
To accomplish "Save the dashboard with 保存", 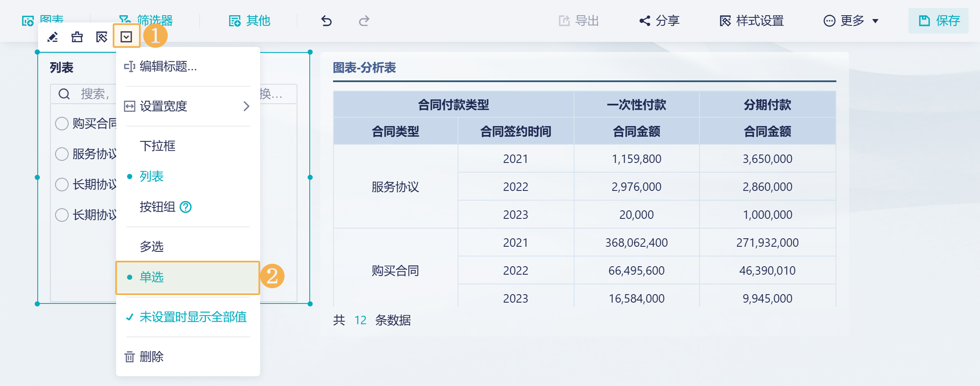I will click(x=938, y=21).
